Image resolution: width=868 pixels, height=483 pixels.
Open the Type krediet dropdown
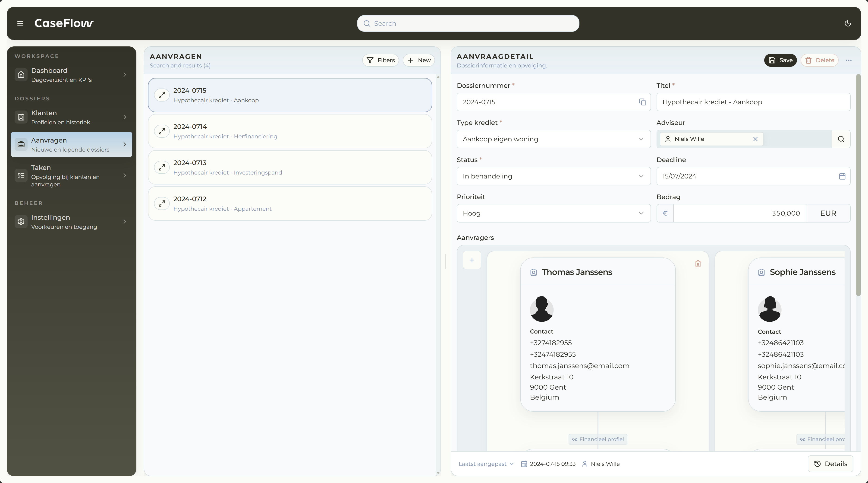click(553, 139)
